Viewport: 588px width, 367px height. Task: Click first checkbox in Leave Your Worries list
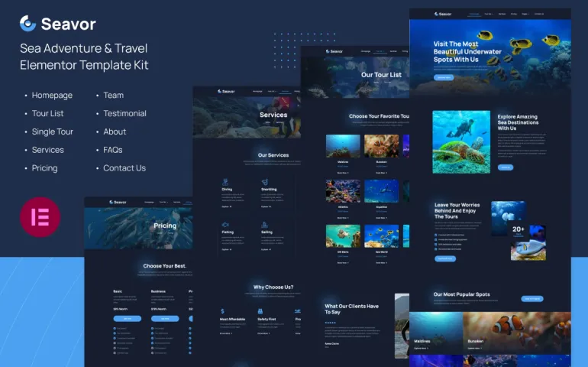pyautogui.click(x=436, y=233)
